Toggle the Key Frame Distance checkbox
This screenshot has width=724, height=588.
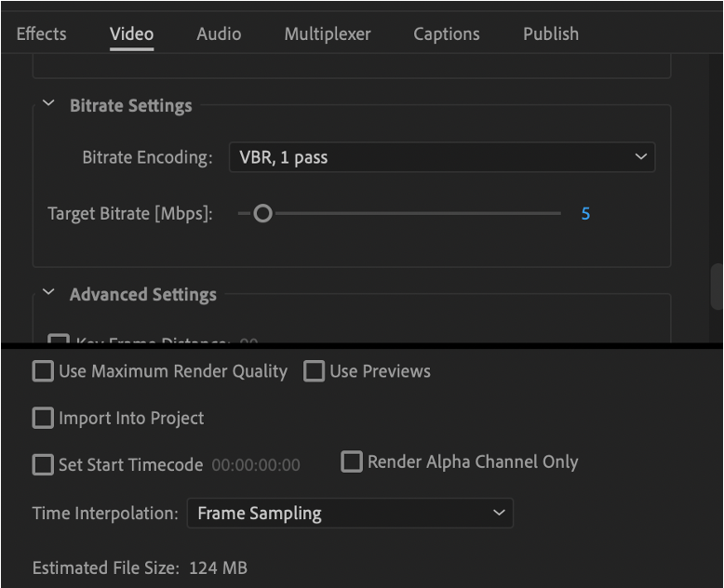point(59,341)
